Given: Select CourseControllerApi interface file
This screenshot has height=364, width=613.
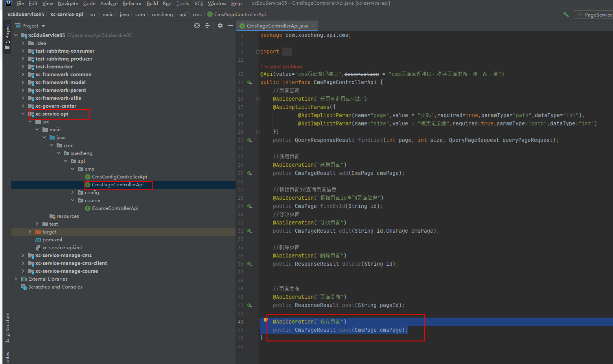Looking at the screenshot, I should coord(115,208).
